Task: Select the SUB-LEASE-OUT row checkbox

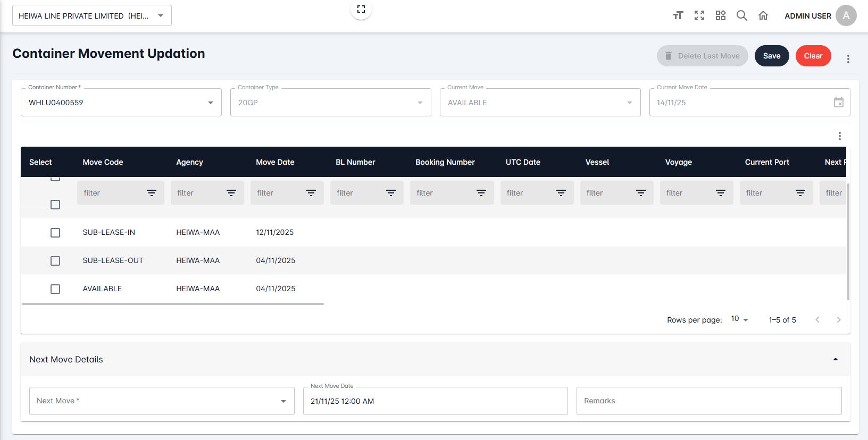Action: pos(55,261)
